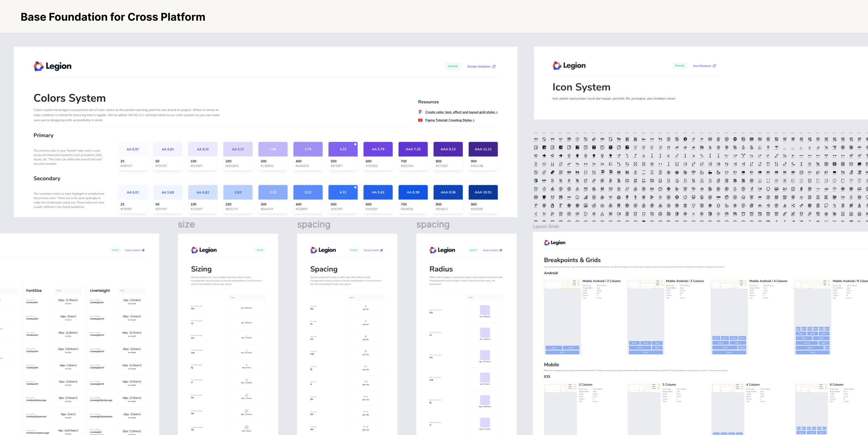Click the RELEASE badge on the Colors System frame
868x435 pixels.
452,67
